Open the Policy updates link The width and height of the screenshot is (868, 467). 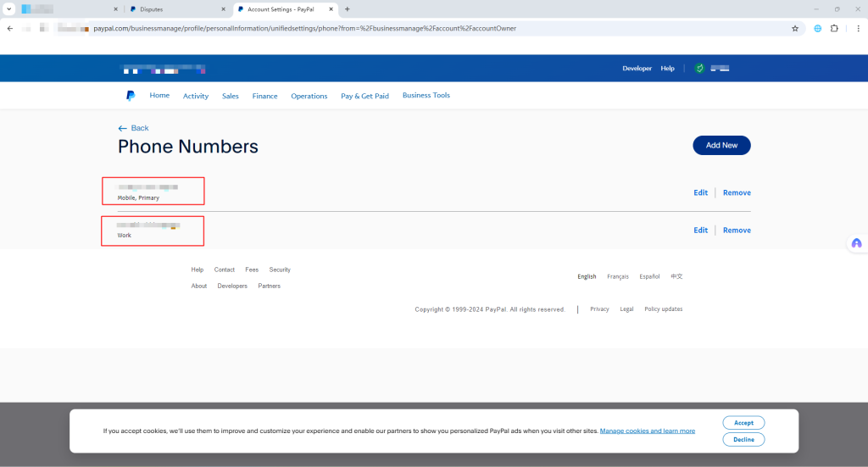(x=663, y=309)
